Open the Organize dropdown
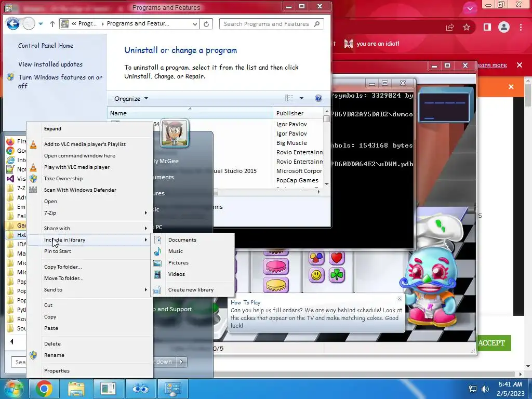The image size is (532, 399). (131, 99)
